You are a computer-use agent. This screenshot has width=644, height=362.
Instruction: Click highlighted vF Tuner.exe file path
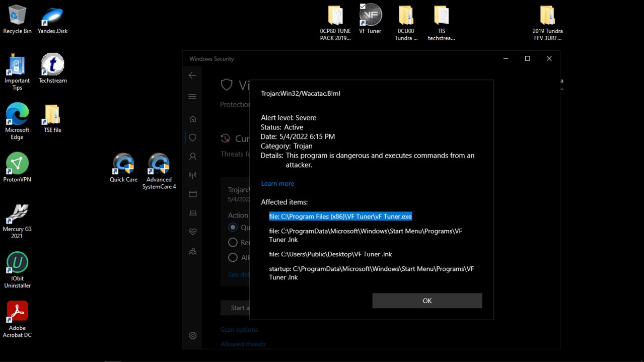tap(341, 216)
